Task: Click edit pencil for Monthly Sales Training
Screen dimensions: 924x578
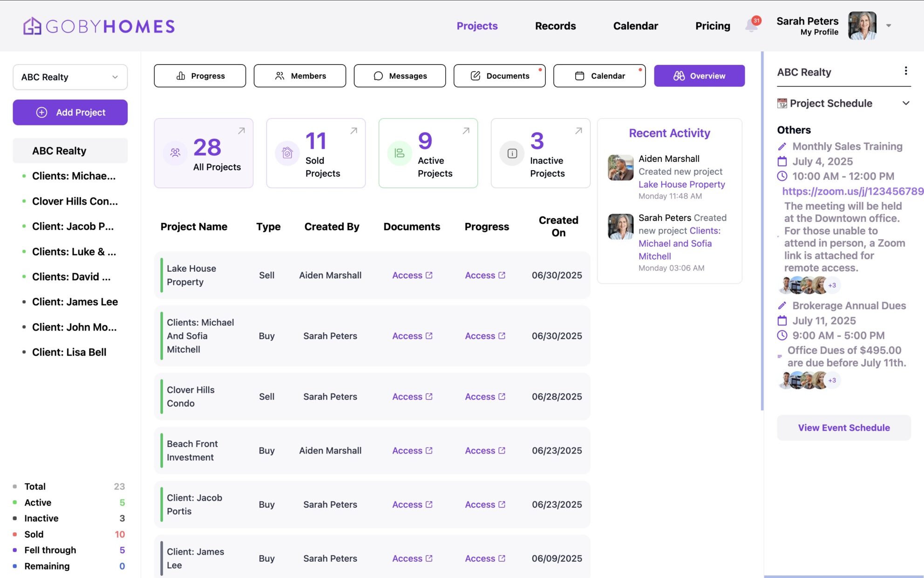Action: coord(782,147)
